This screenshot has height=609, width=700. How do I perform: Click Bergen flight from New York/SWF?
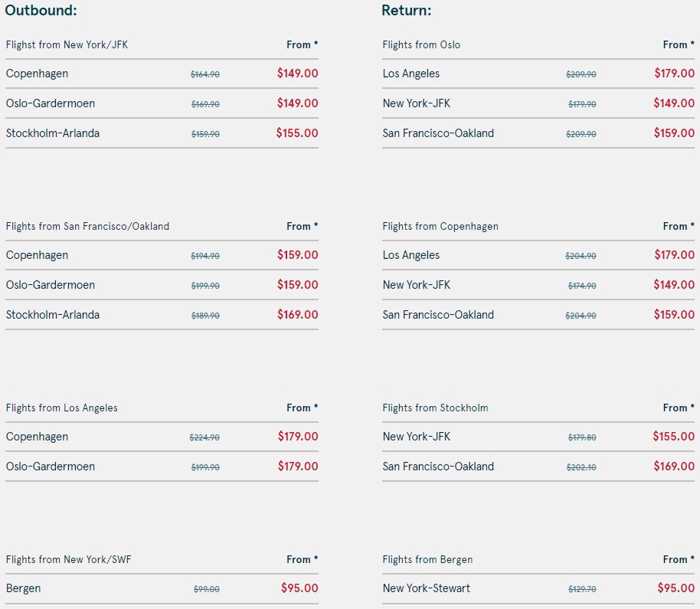point(23,588)
